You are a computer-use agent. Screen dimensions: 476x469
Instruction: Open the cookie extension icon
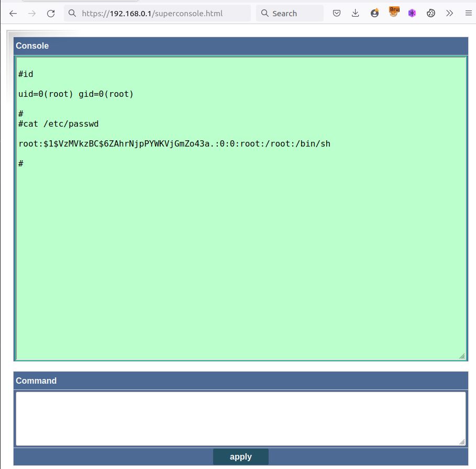pos(431,14)
